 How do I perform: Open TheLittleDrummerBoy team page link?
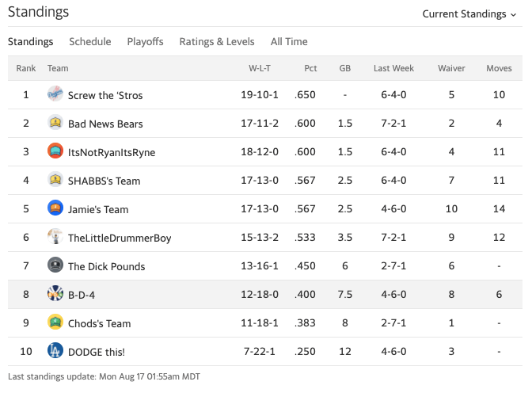120,238
